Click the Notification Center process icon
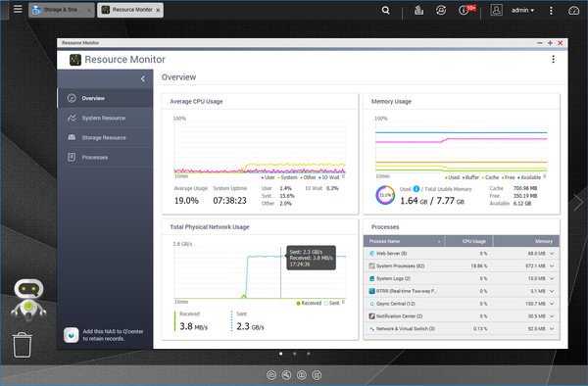588x386 pixels. (371, 316)
